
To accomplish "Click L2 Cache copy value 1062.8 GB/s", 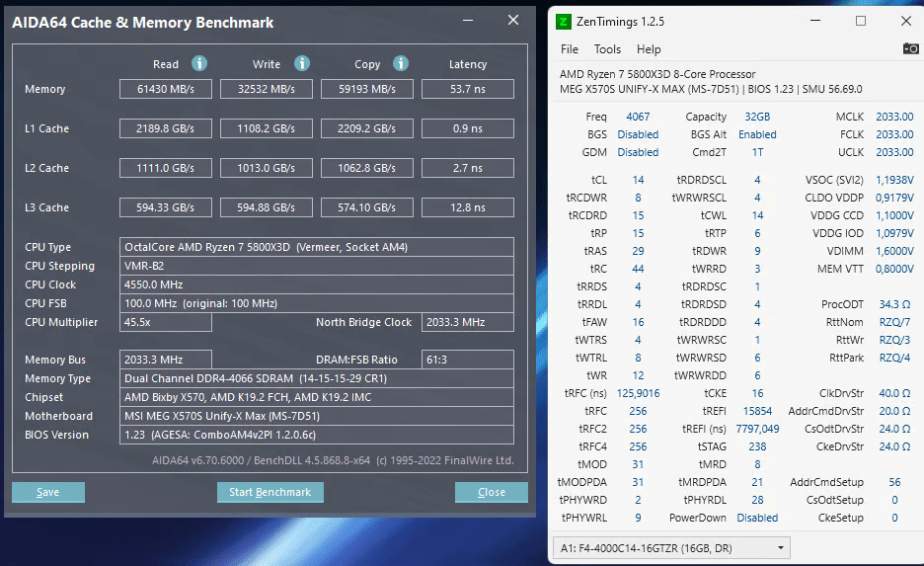I will point(367,168).
